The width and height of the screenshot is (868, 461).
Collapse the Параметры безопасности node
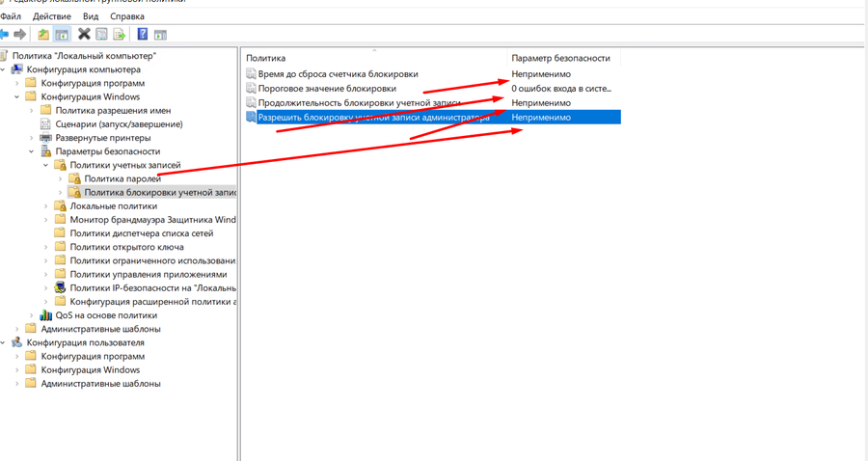coord(32,151)
